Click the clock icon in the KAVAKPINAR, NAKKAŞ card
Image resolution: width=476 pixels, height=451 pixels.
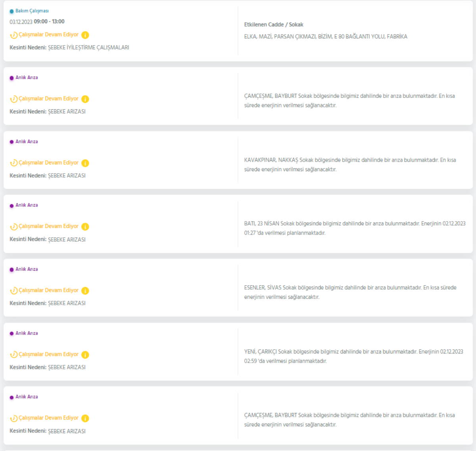[x=13, y=163]
